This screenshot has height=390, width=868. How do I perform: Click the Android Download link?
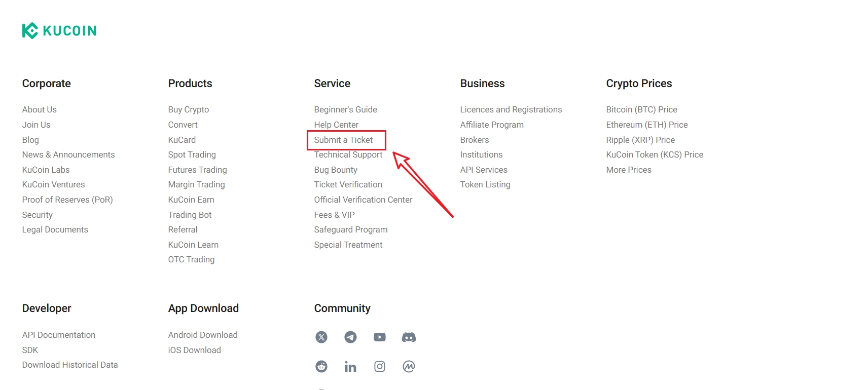pyautogui.click(x=203, y=335)
